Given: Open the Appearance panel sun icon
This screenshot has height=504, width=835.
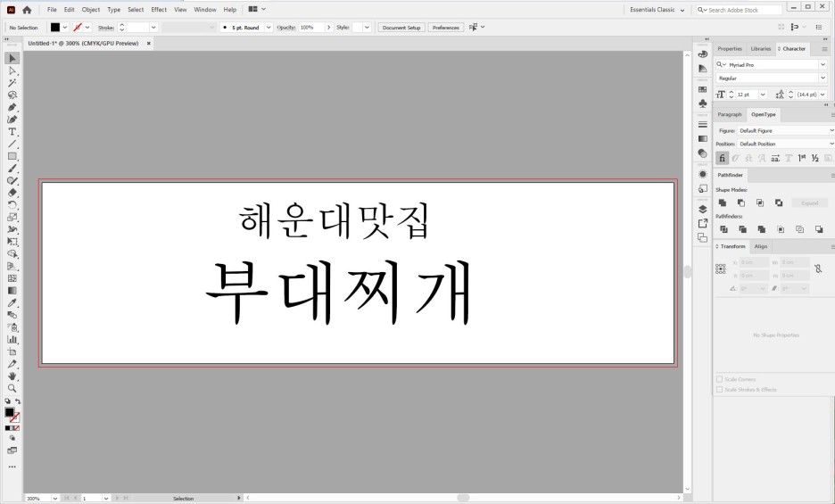Looking at the screenshot, I should [703, 174].
